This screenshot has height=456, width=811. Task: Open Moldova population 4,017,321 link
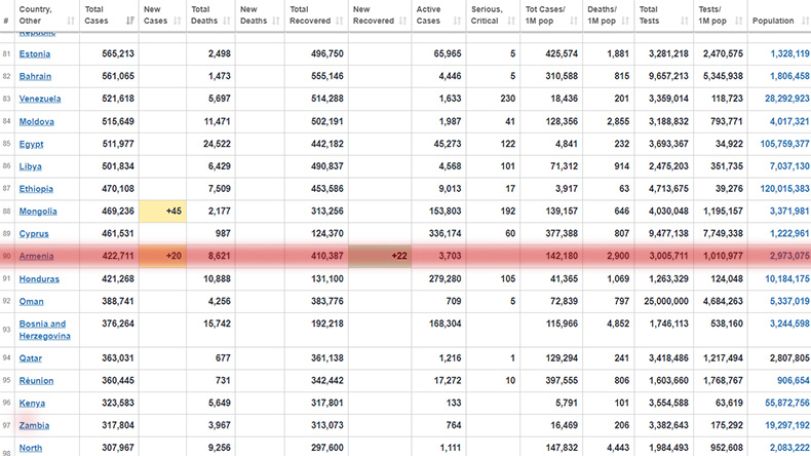coord(790,121)
